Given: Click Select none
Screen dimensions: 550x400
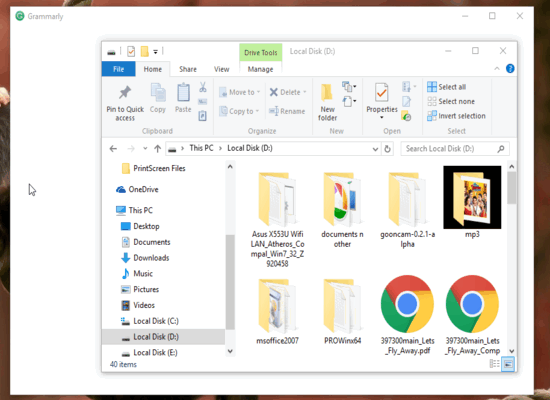Looking at the screenshot, I should point(451,101).
